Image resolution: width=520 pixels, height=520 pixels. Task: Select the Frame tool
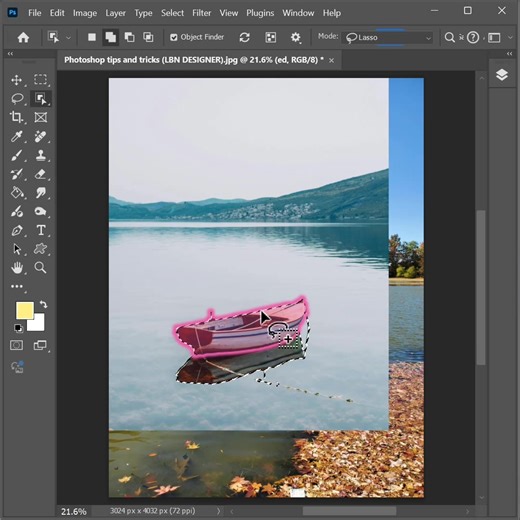(x=41, y=117)
